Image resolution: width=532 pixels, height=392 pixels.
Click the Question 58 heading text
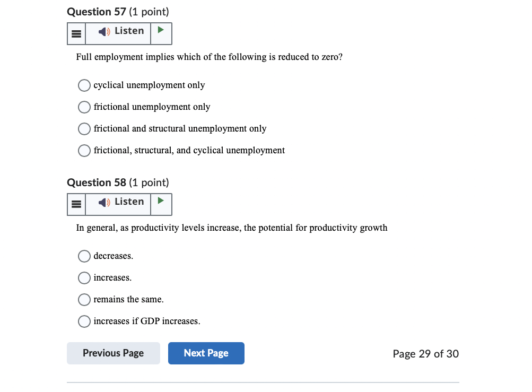click(x=118, y=182)
